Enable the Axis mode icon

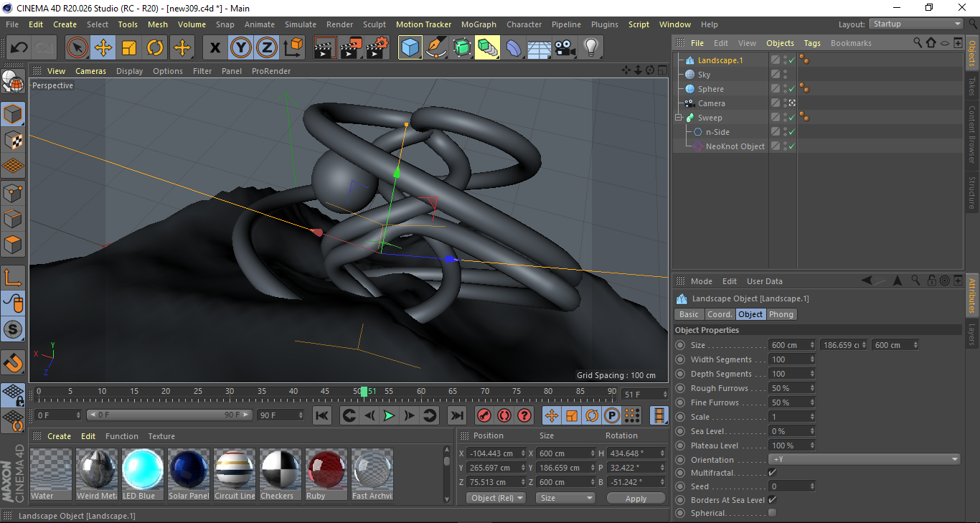coord(13,278)
